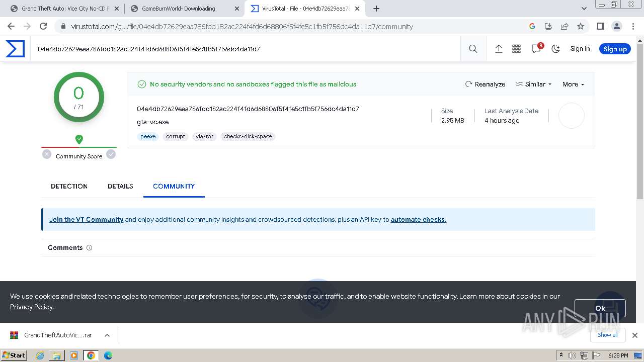This screenshot has width=644, height=362.
Task: Click the volume tray icon
Action: click(572, 355)
